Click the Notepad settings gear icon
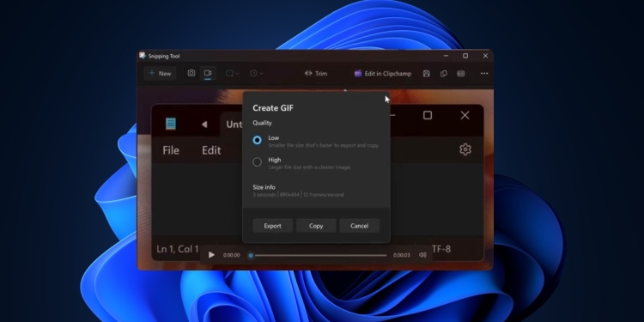Viewport: 644px width, 322px height. pos(465,149)
